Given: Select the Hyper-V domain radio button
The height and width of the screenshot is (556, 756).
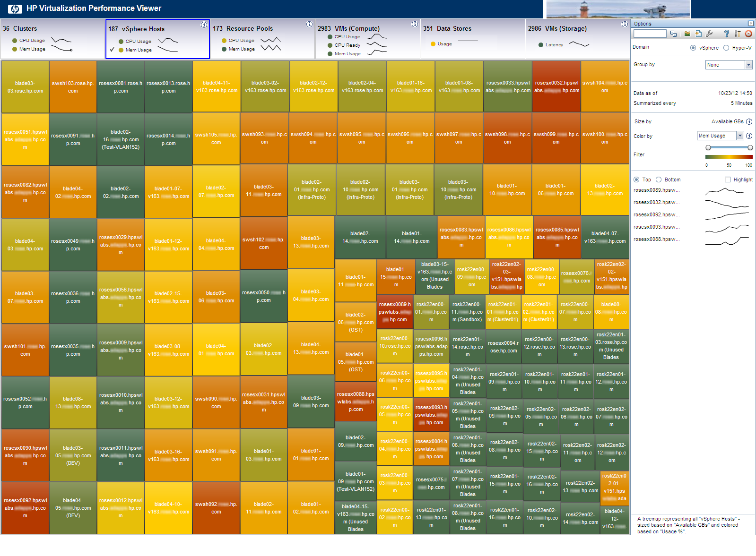Looking at the screenshot, I should 726,48.
